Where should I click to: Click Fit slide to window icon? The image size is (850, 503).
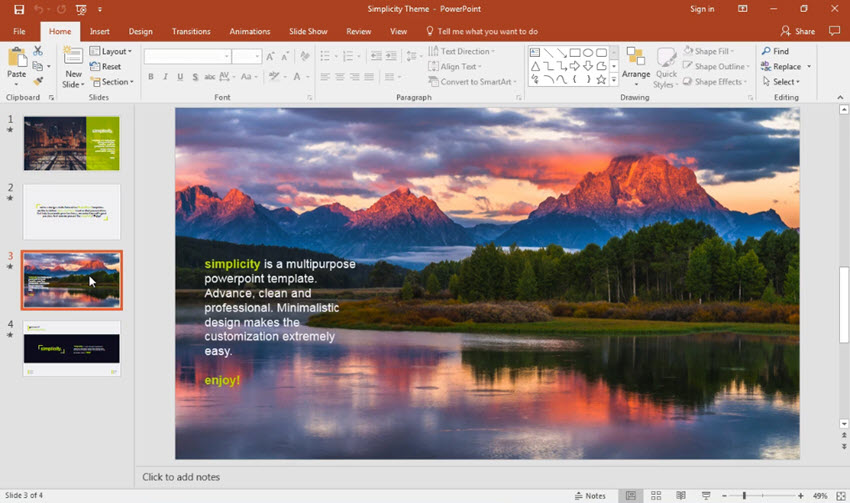pos(841,495)
